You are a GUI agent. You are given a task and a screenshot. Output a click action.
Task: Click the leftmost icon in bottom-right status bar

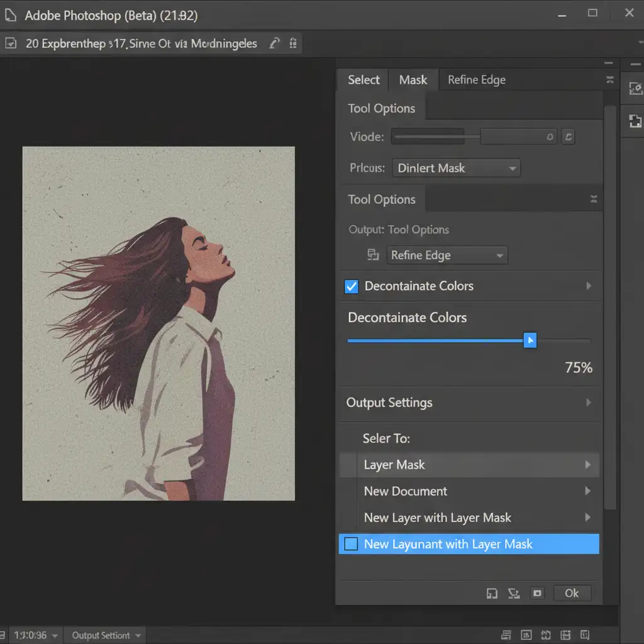(506, 635)
